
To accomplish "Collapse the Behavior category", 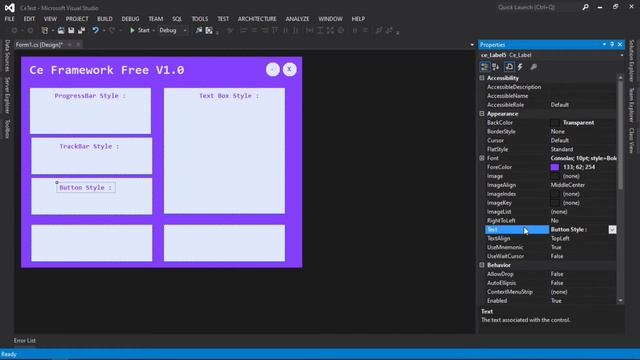I will (482, 265).
